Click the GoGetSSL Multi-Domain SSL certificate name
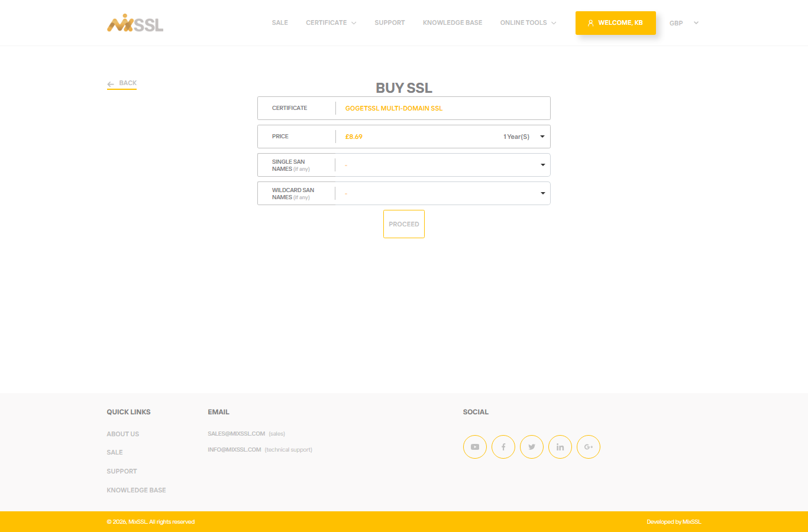 [x=394, y=108]
